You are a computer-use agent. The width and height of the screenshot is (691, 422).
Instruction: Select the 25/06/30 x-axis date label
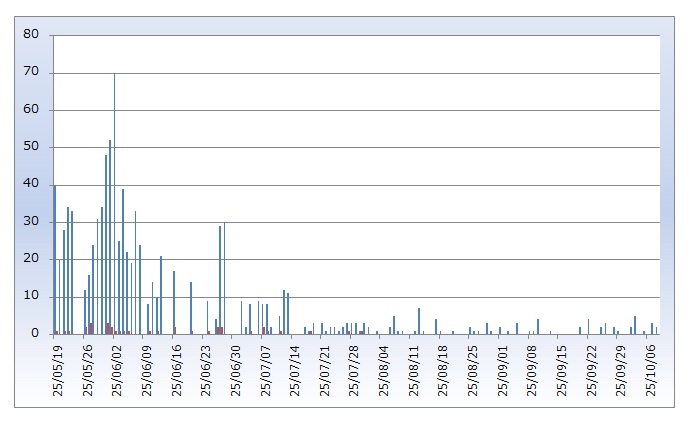pos(235,368)
